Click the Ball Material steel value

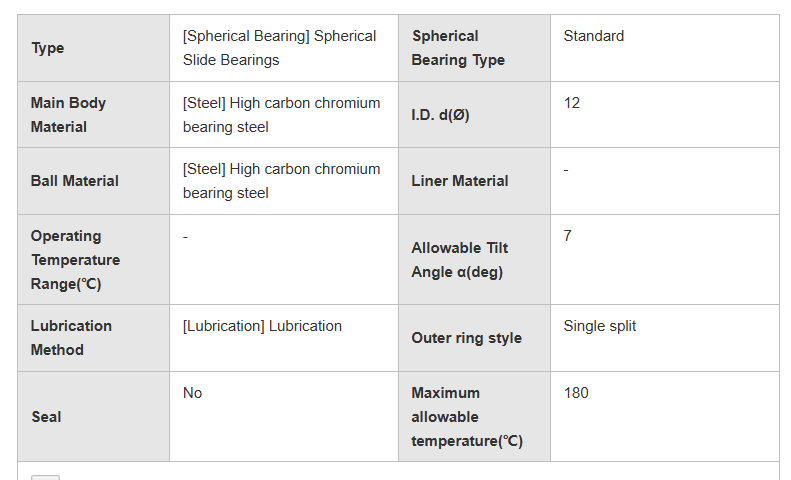point(281,181)
